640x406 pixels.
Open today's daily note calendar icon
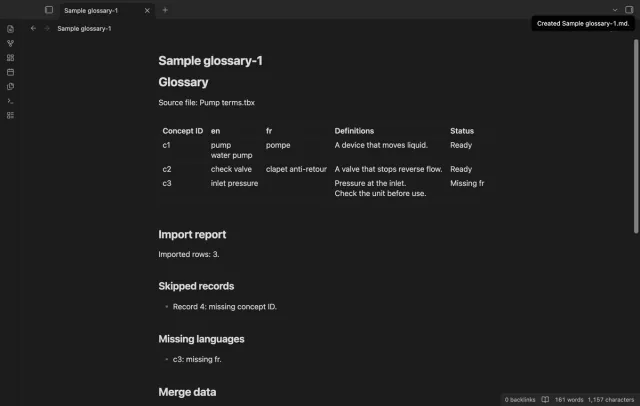(10, 72)
